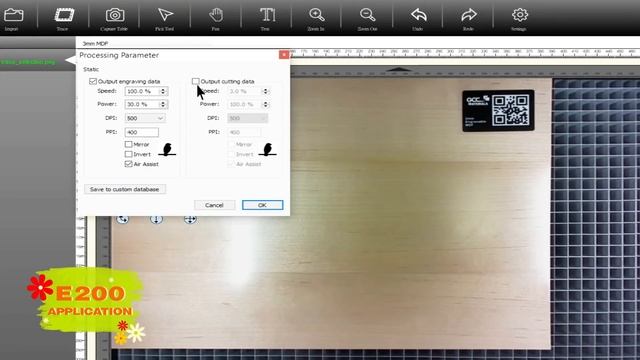Choose the Pan hand tool

216,19
